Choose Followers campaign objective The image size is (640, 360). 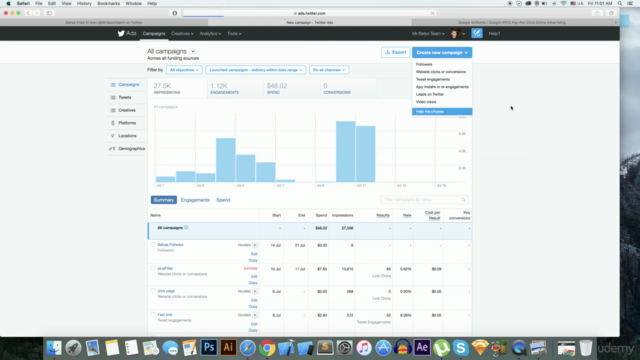coord(424,64)
